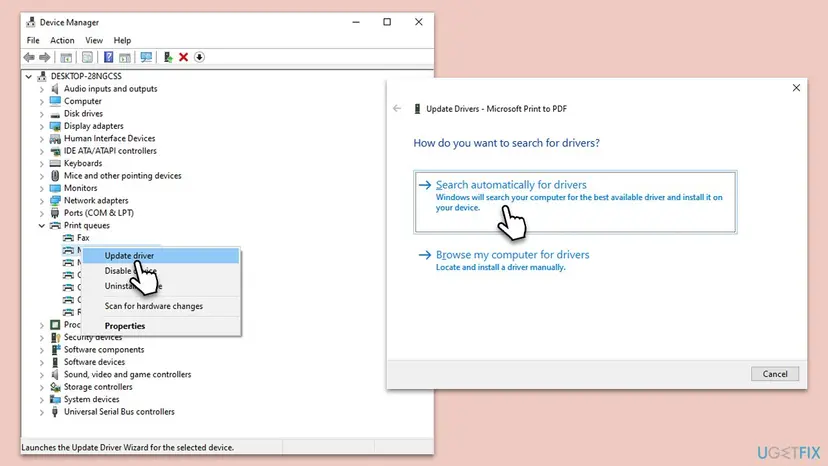
Task: Select the Keyboards label
Action: (x=83, y=163)
